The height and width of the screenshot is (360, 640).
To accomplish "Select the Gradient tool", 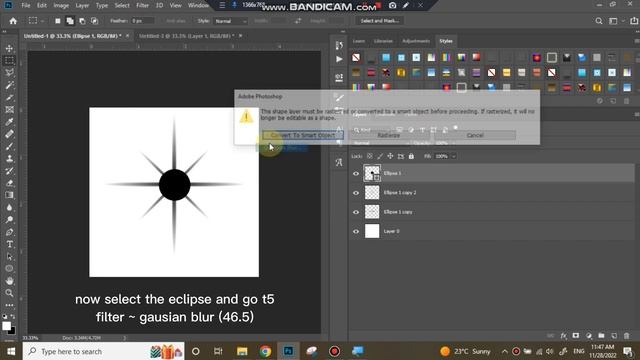I will coord(9,195).
